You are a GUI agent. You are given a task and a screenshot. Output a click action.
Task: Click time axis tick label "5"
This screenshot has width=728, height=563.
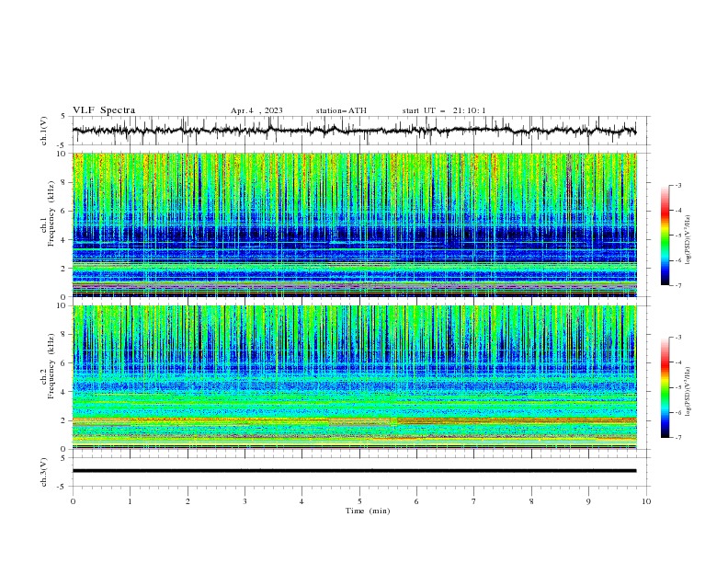tap(359, 501)
